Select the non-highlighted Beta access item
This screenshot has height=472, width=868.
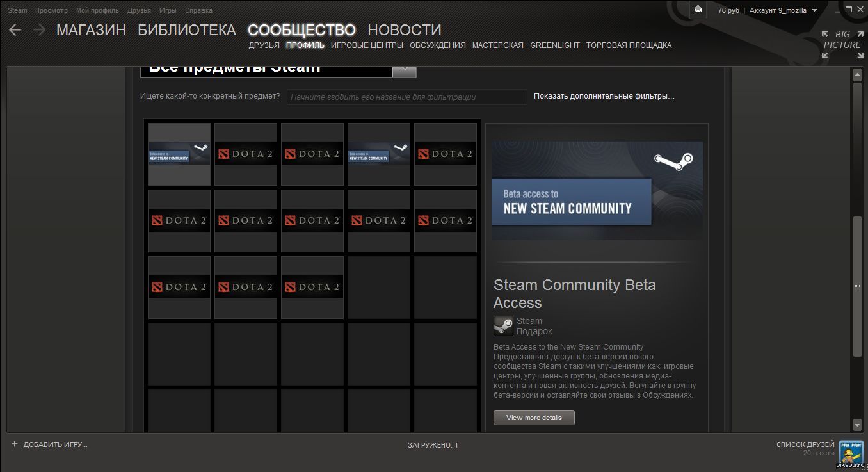379,154
